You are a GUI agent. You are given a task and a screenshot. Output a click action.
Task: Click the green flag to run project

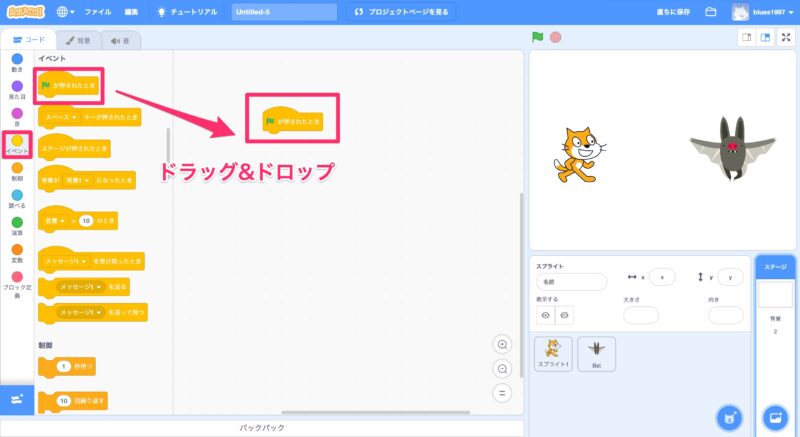click(x=537, y=37)
